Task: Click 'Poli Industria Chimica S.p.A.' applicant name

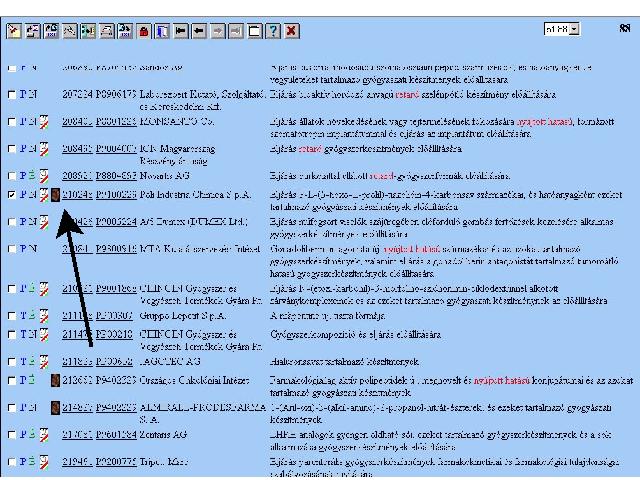Action: [x=196, y=195]
